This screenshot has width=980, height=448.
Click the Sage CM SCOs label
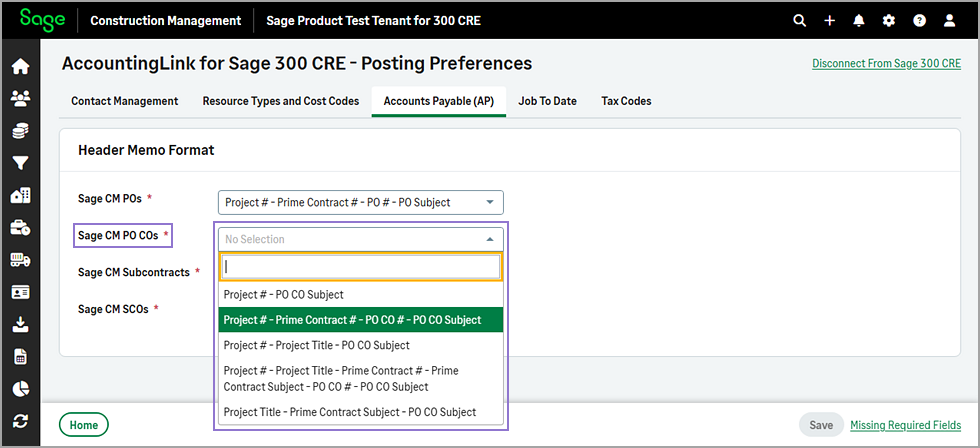(x=113, y=309)
